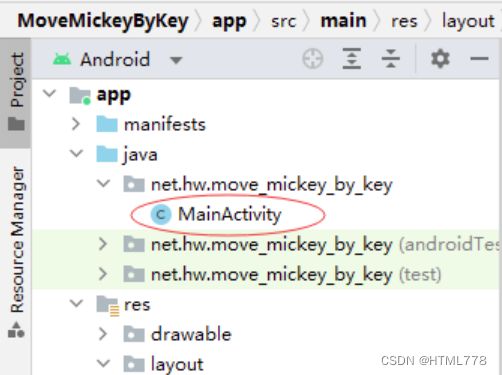Hide the Project tool window with the minus icon

tap(479, 59)
